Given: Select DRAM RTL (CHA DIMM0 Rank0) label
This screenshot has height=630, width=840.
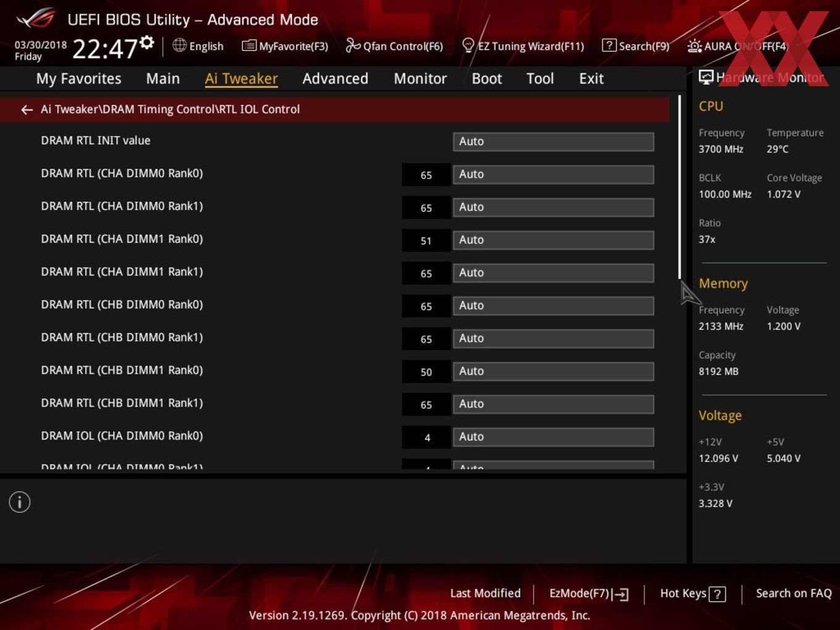Looking at the screenshot, I should (122, 173).
